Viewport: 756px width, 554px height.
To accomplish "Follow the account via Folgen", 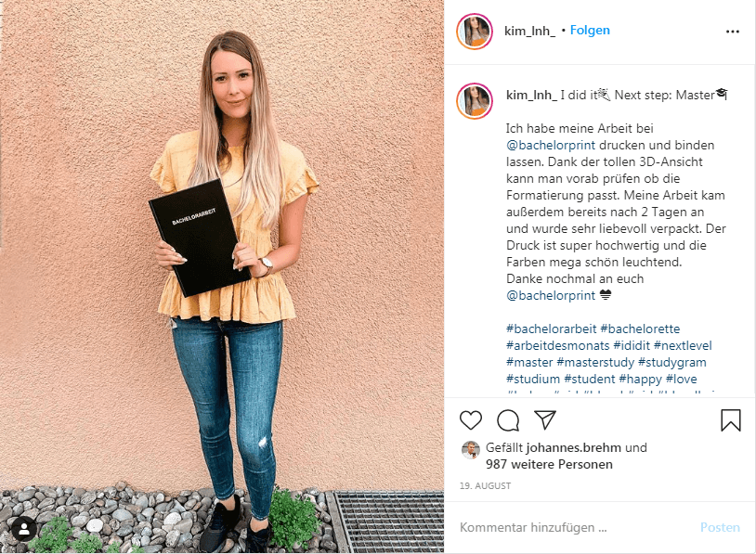I will point(590,31).
